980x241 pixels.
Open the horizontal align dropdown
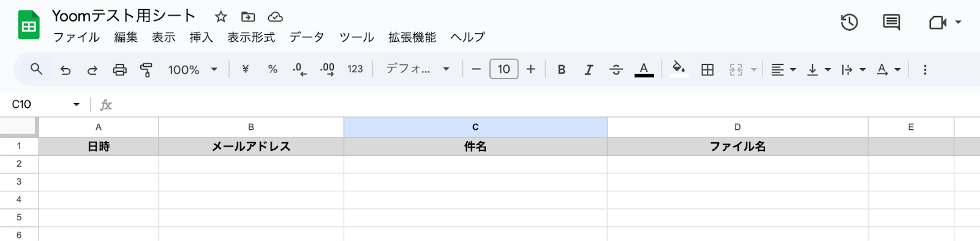tap(783, 70)
